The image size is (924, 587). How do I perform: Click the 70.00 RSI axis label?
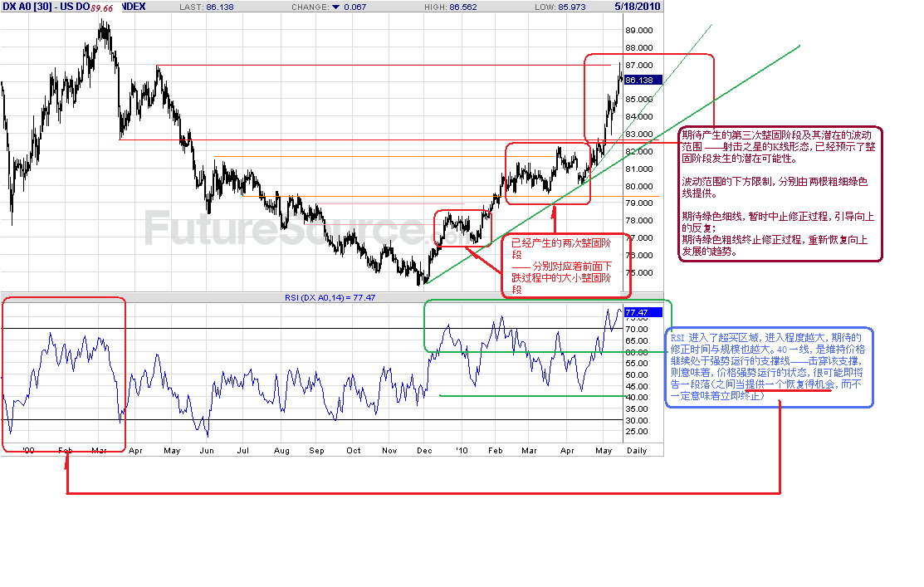(637, 330)
